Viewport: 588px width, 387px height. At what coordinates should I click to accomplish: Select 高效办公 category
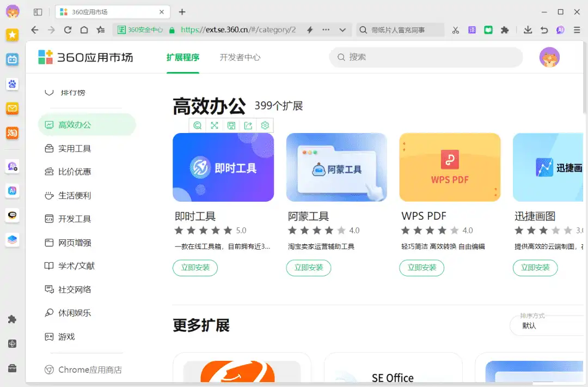(87, 125)
